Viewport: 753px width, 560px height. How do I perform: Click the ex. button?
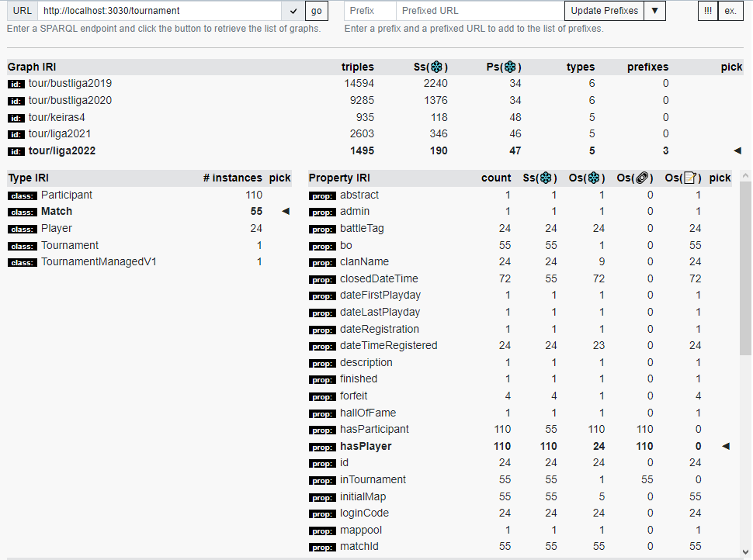730,11
